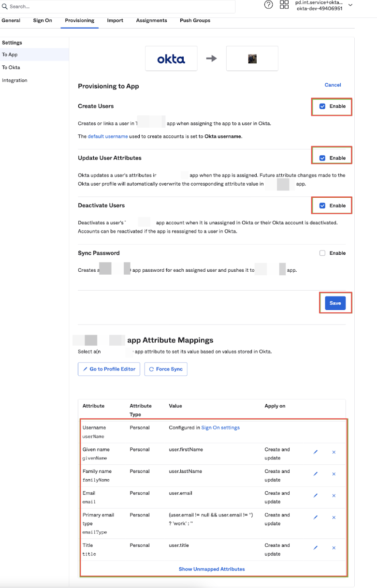377x588 pixels.
Task: Click Show Unmapped Attributes link
Action: (x=212, y=569)
